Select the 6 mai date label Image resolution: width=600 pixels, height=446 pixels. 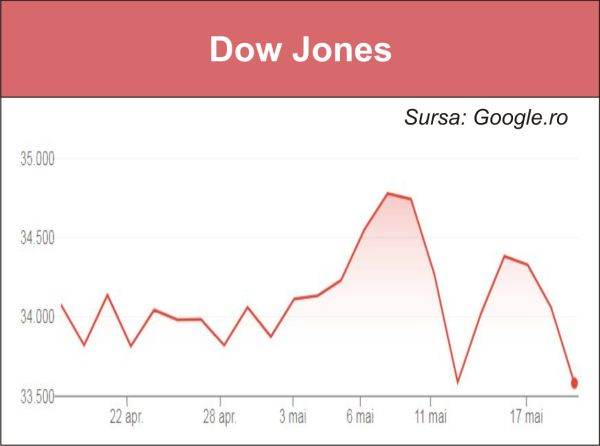(360, 417)
